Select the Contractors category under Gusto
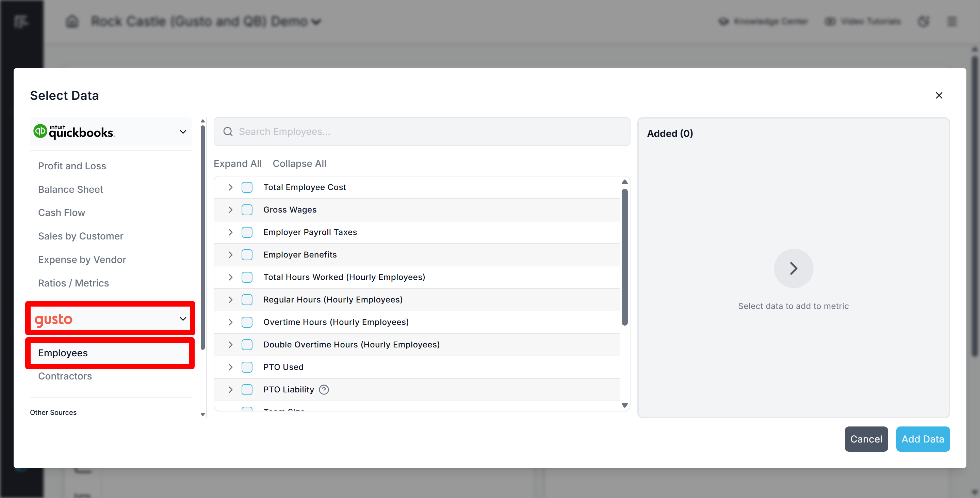The image size is (980, 498). (65, 376)
